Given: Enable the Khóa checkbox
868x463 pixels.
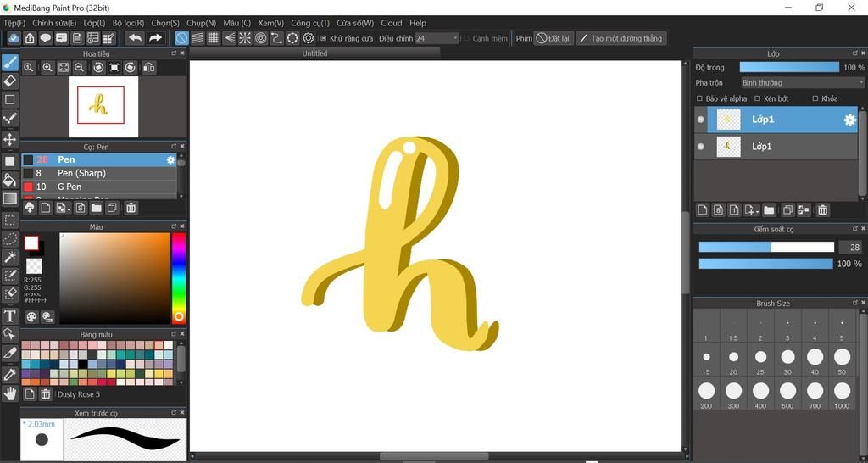Looking at the screenshot, I should [815, 98].
